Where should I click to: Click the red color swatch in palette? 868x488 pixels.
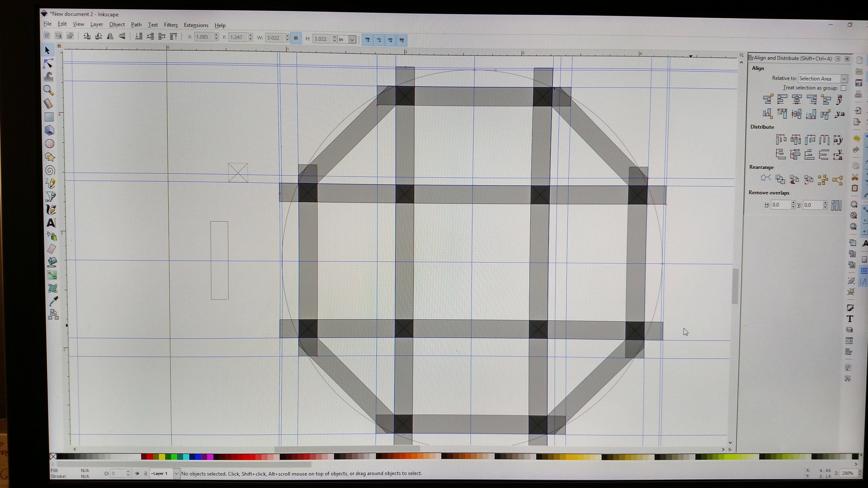point(150,457)
